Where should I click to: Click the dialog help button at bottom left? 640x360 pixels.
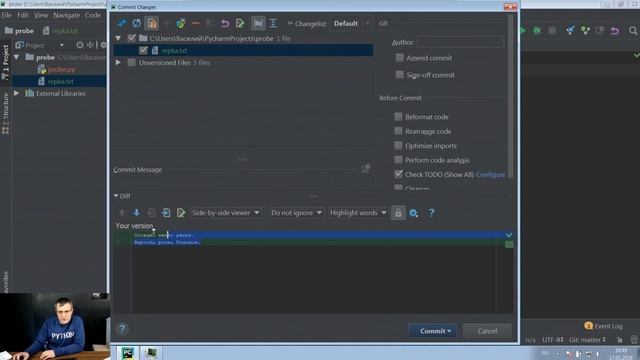click(122, 329)
